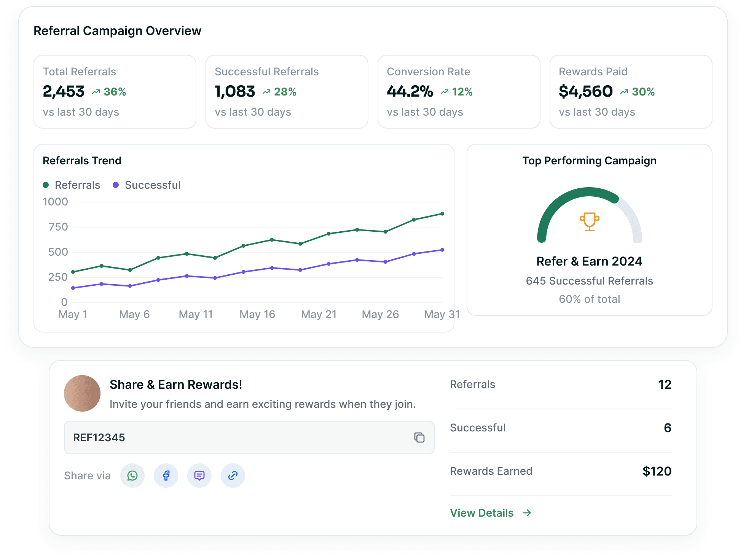Click the Successful count 6

(668, 428)
